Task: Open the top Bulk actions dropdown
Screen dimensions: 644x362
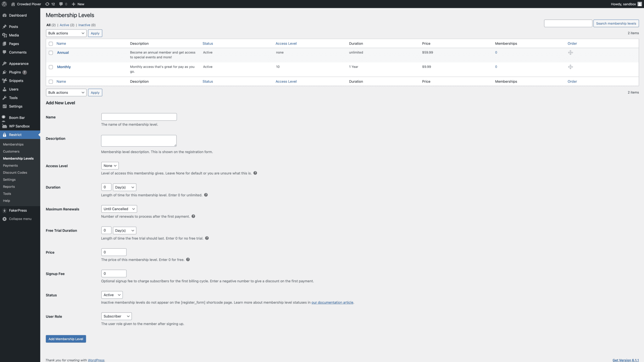Action: [66, 33]
